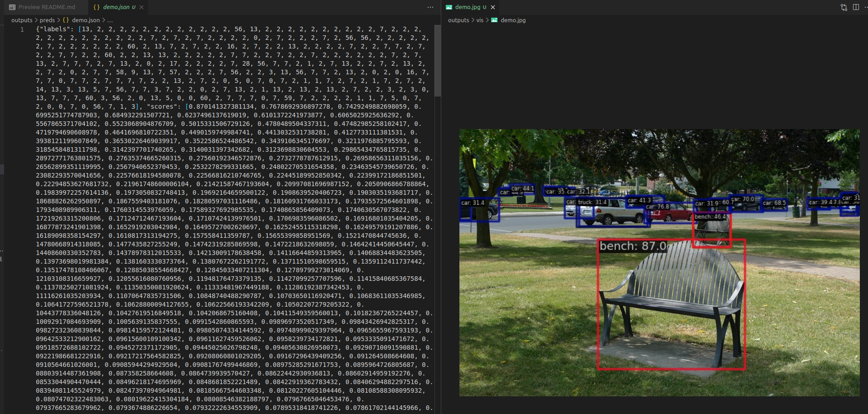Click the Split Editor icon at top right

coord(856,7)
